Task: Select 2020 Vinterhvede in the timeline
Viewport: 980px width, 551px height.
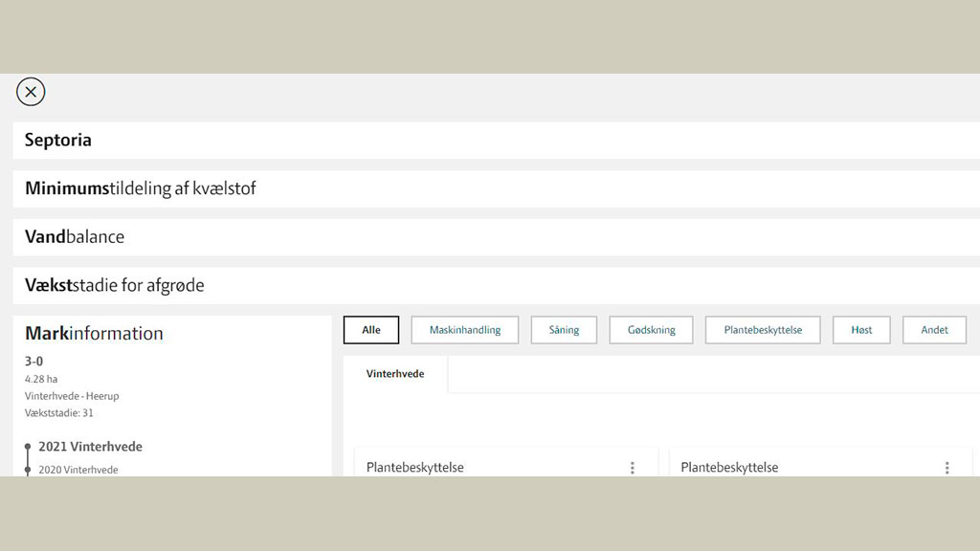Action: 78,470
